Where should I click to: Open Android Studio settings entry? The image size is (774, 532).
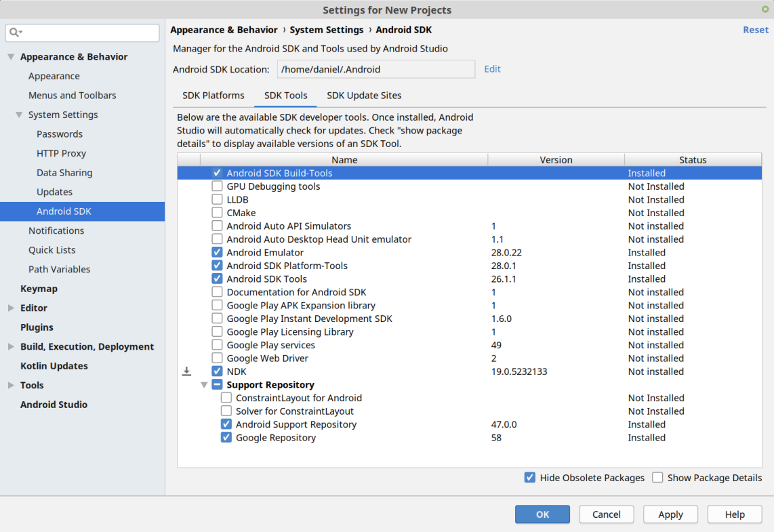click(x=54, y=404)
